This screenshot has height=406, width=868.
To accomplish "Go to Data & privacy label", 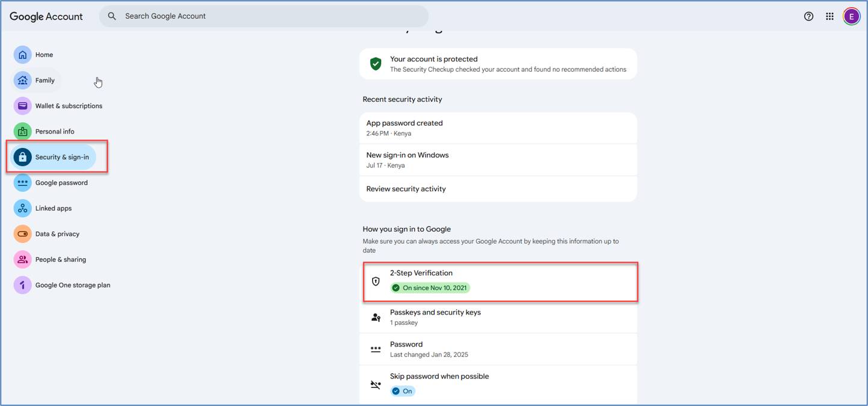I will point(57,234).
